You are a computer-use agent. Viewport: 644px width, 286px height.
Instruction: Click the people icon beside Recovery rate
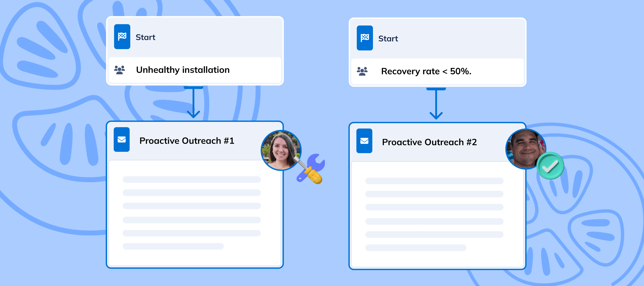(362, 71)
